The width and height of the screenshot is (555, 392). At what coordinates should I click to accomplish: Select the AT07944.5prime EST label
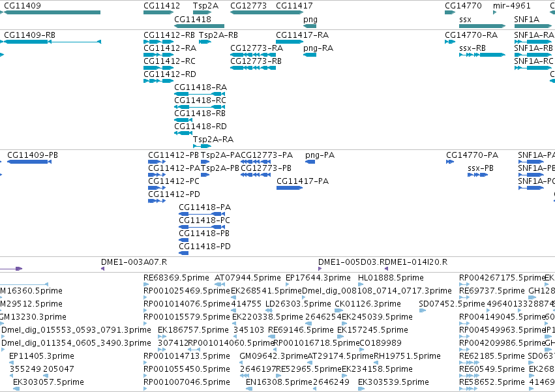click(x=248, y=278)
